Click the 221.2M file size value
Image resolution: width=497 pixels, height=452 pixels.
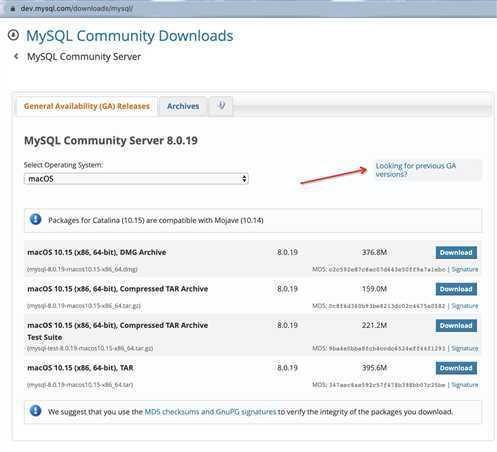tap(374, 325)
